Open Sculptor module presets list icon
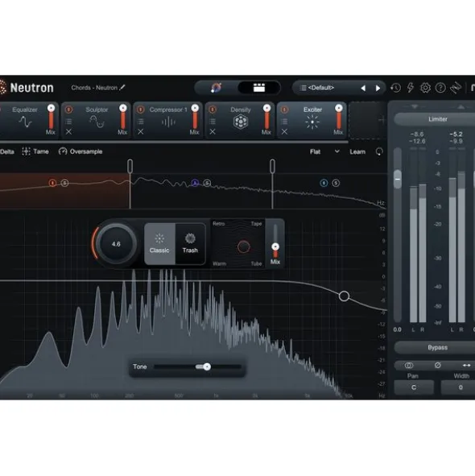This screenshot has height=476, width=475. 69,122
